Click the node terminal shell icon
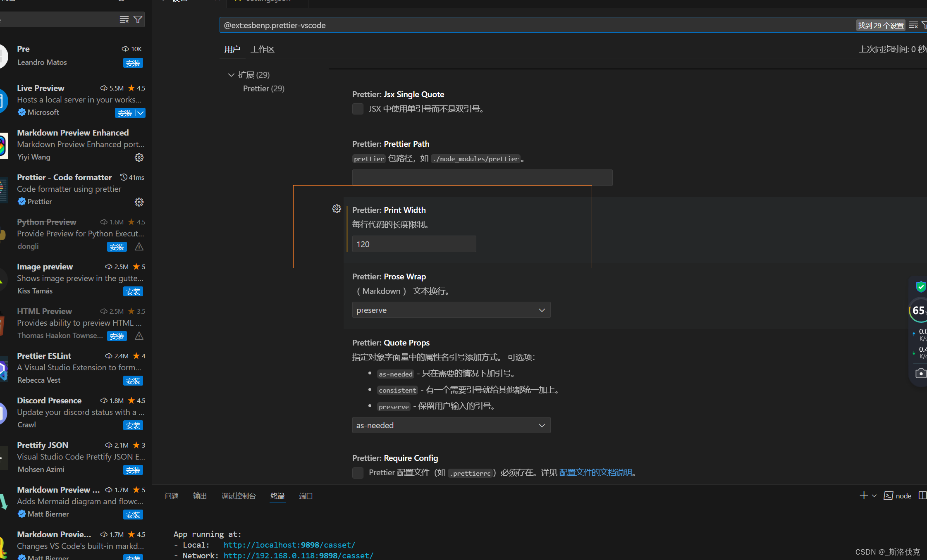Image resolution: width=927 pixels, height=560 pixels. tap(888, 496)
